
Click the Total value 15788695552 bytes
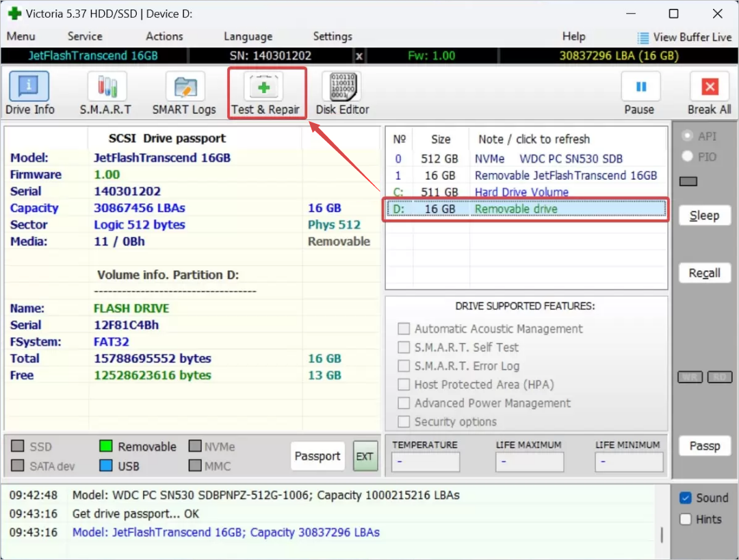[x=152, y=358]
